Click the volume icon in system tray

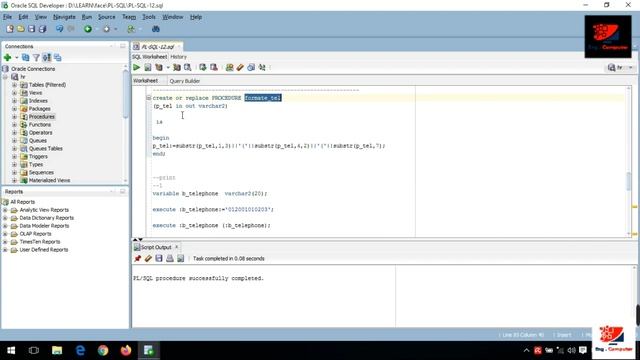point(571,350)
